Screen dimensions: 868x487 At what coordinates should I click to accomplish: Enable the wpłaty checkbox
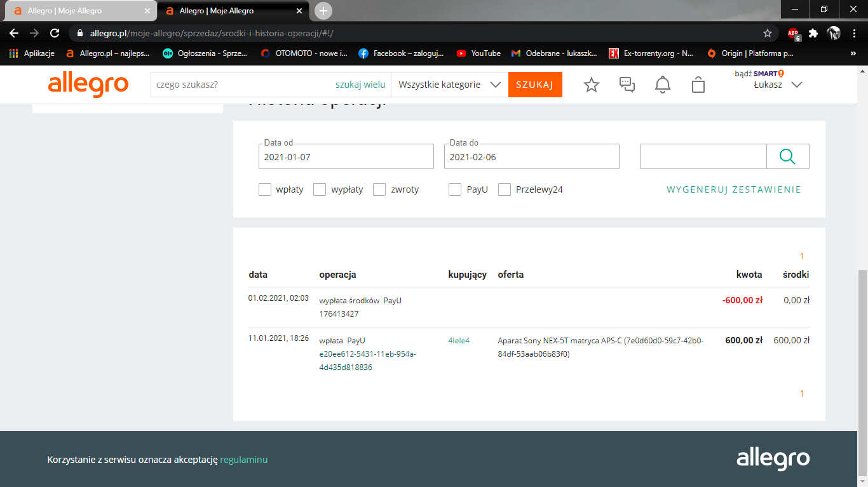tap(265, 189)
